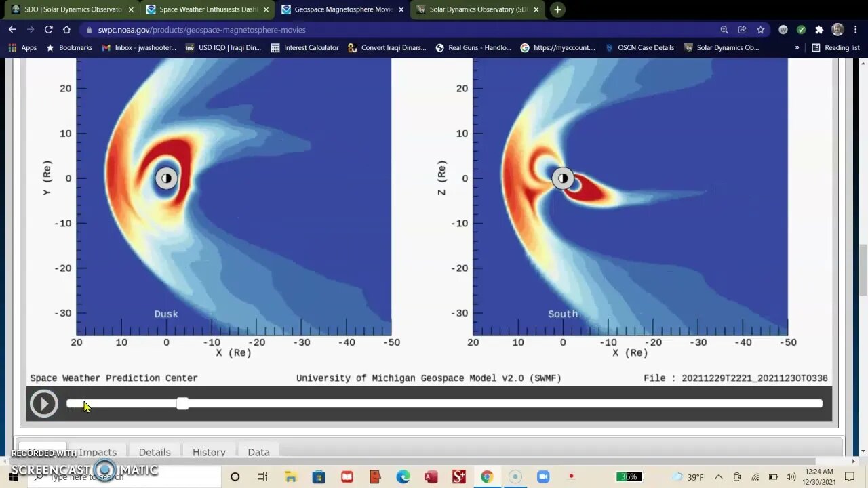Open the Real Guns bookmark

[x=473, y=48]
